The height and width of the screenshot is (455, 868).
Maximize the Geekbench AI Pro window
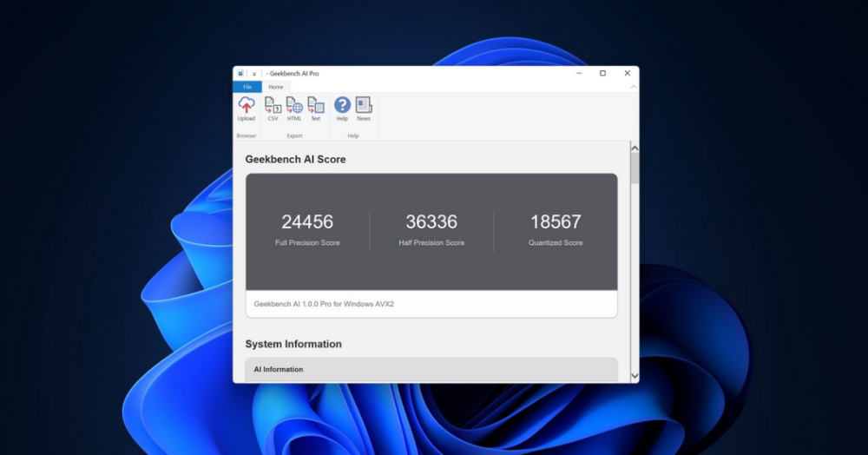pyautogui.click(x=603, y=73)
